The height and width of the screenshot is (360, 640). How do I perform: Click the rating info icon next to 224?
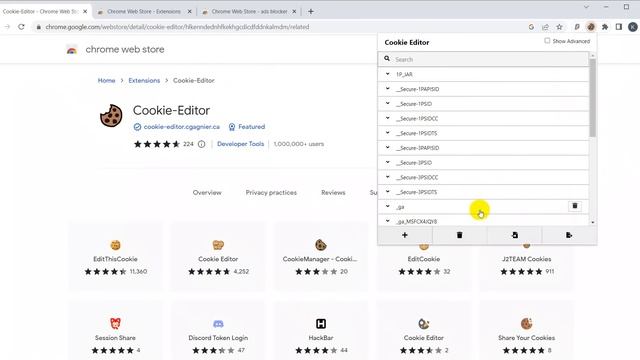tap(202, 144)
